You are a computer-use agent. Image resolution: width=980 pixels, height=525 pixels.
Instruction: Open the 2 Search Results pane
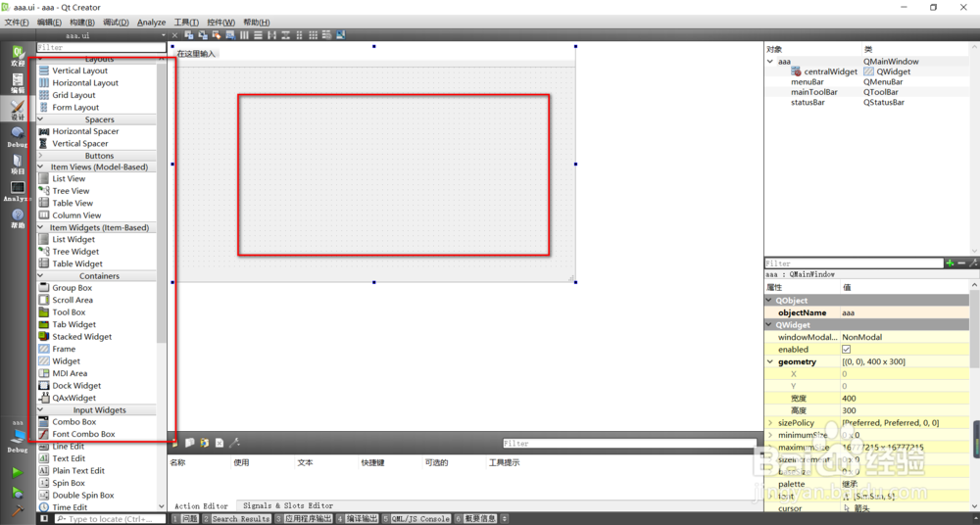237,519
